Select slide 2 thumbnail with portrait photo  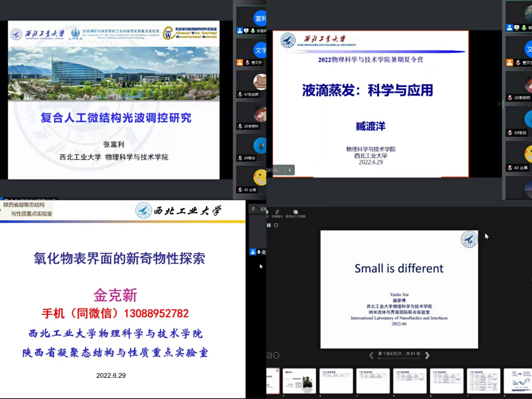[x=299, y=381]
